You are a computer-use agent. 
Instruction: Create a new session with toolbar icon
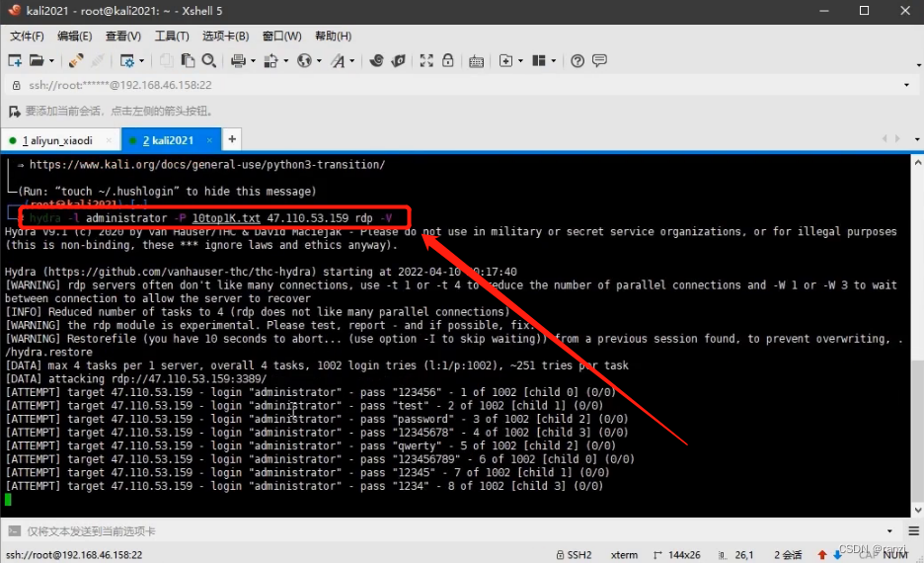point(15,60)
